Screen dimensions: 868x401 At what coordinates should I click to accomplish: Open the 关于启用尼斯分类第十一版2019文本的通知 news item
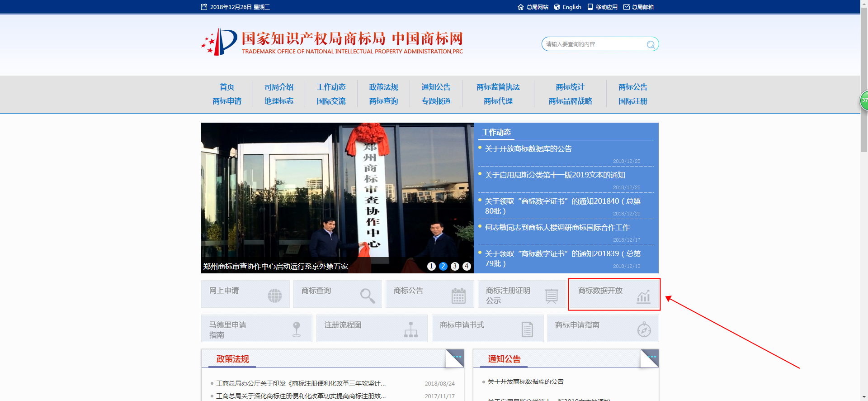click(555, 175)
